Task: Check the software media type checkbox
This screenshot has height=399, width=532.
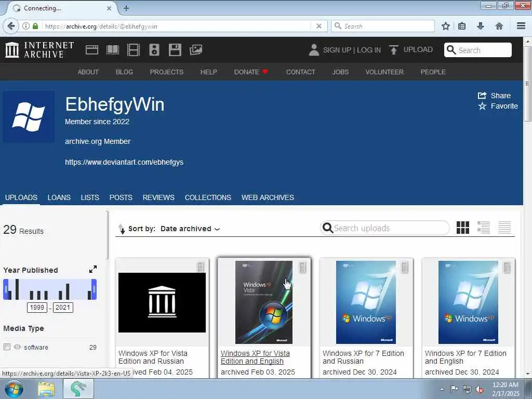Action: [7, 347]
